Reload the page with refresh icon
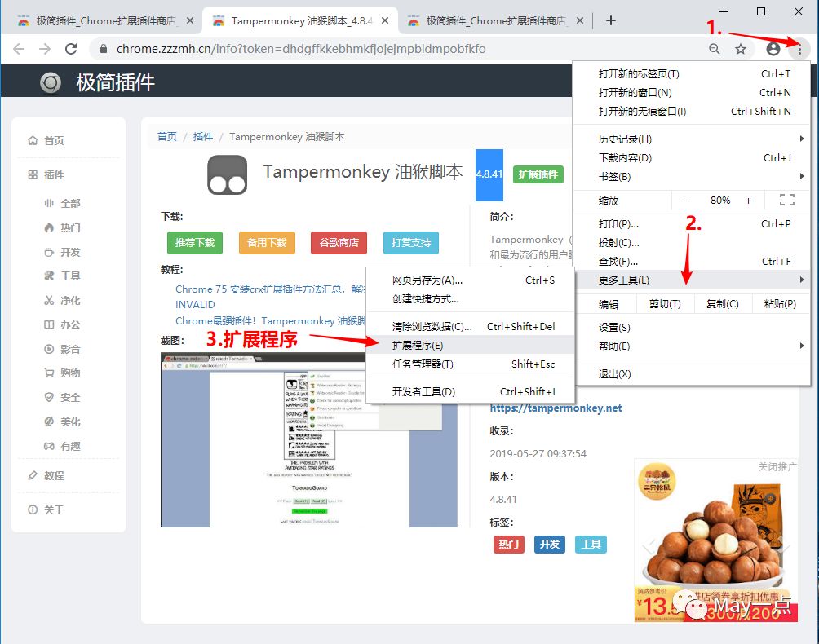The height and width of the screenshot is (644, 819). point(71,49)
